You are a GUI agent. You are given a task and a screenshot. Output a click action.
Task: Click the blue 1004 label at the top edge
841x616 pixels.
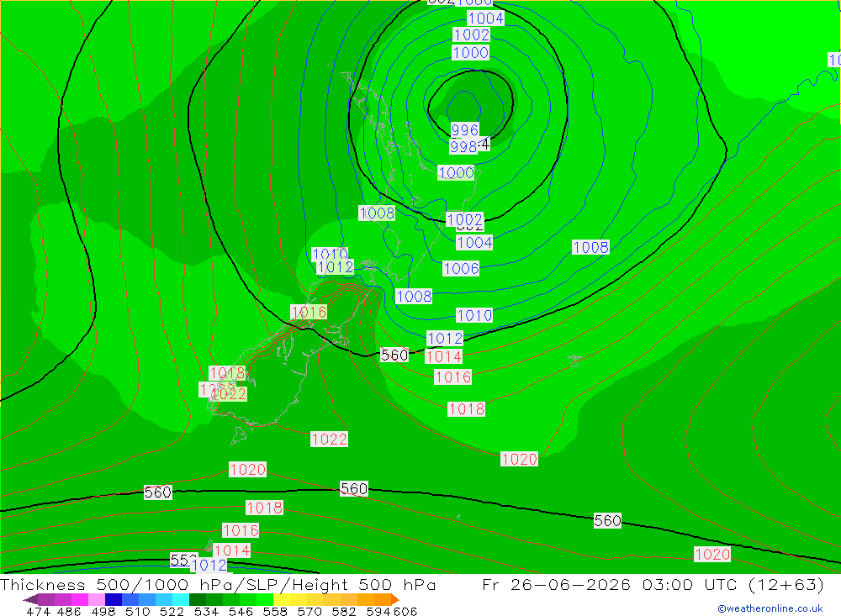[486, 18]
